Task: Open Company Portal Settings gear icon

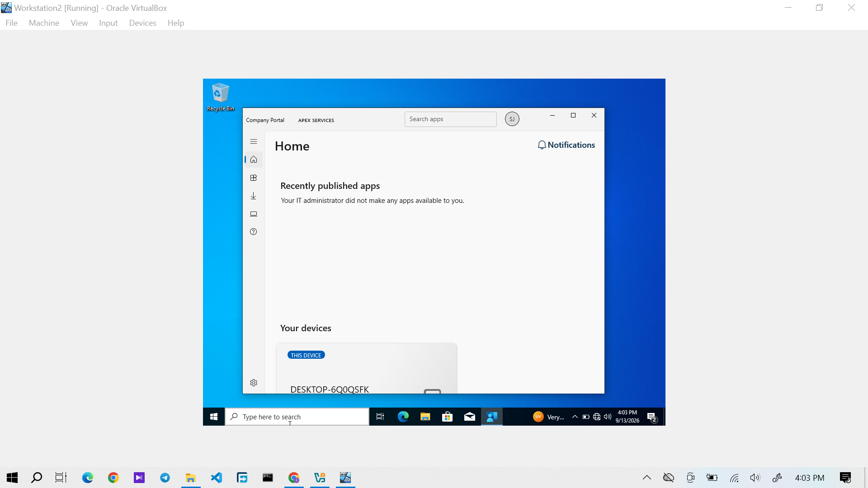Action: pyautogui.click(x=254, y=383)
